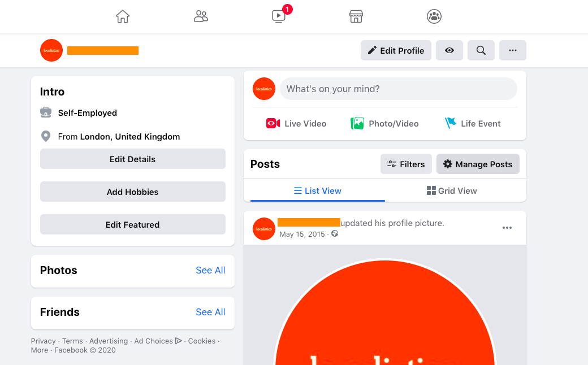The image size is (588, 365).
Task: Switch to Grid View tab
Action: point(452,191)
